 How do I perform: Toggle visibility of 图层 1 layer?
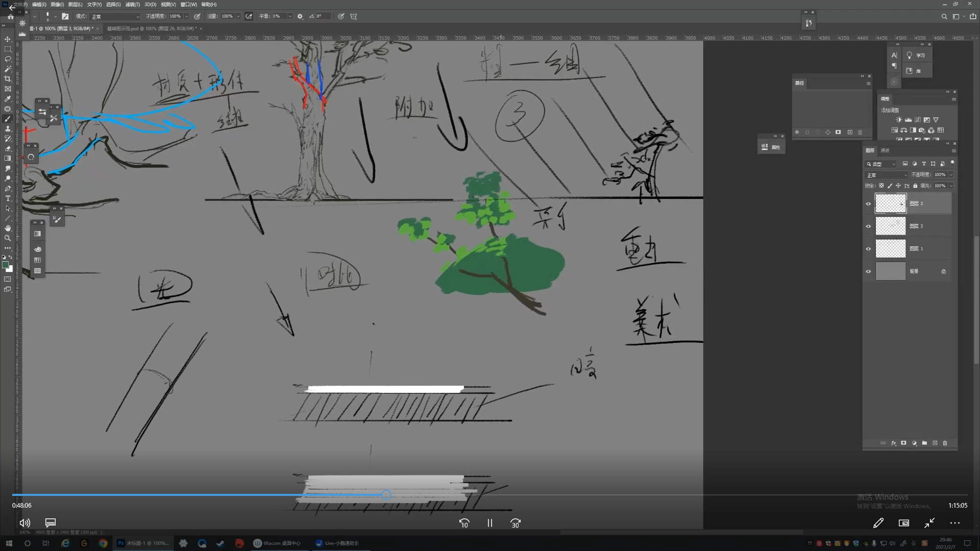point(868,249)
